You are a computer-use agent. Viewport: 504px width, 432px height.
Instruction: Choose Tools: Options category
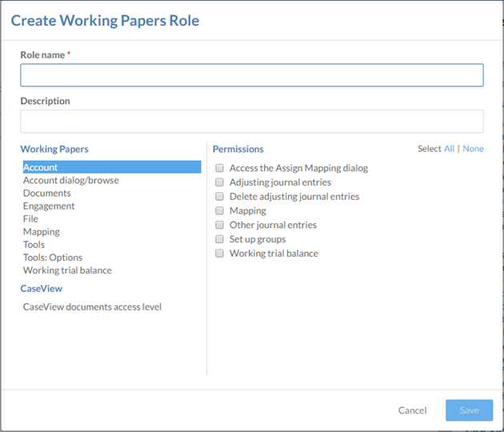click(x=52, y=257)
